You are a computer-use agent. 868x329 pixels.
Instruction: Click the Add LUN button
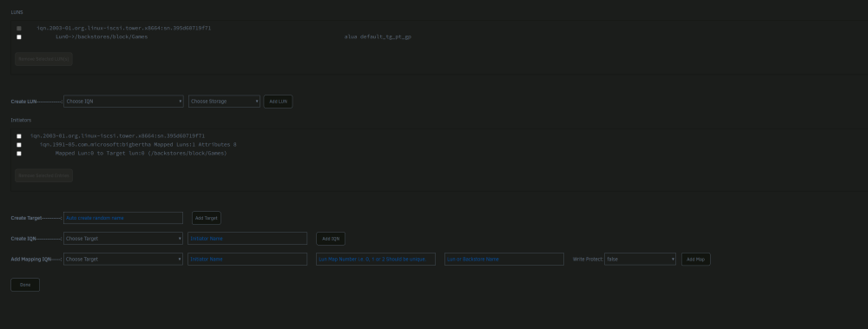(278, 102)
